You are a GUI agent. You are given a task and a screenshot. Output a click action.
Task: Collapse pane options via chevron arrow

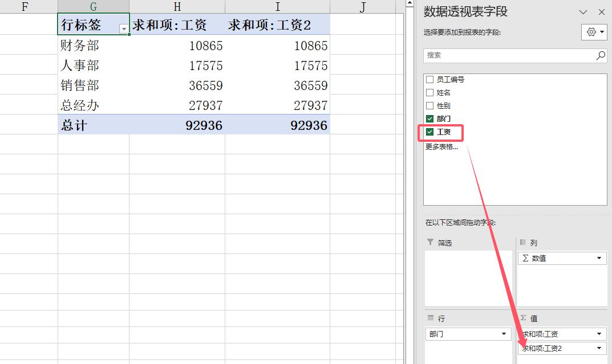(x=583, y=12)
